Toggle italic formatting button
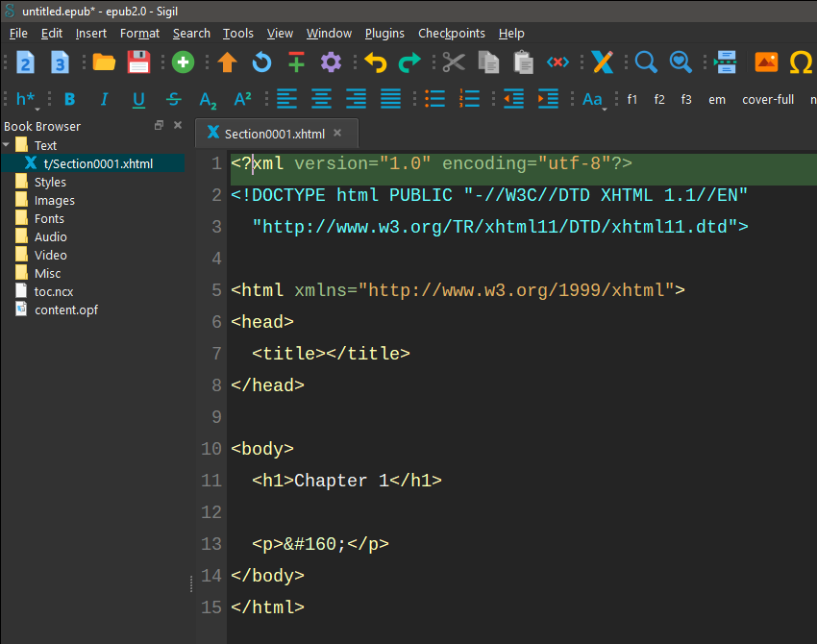 [104, 99]
